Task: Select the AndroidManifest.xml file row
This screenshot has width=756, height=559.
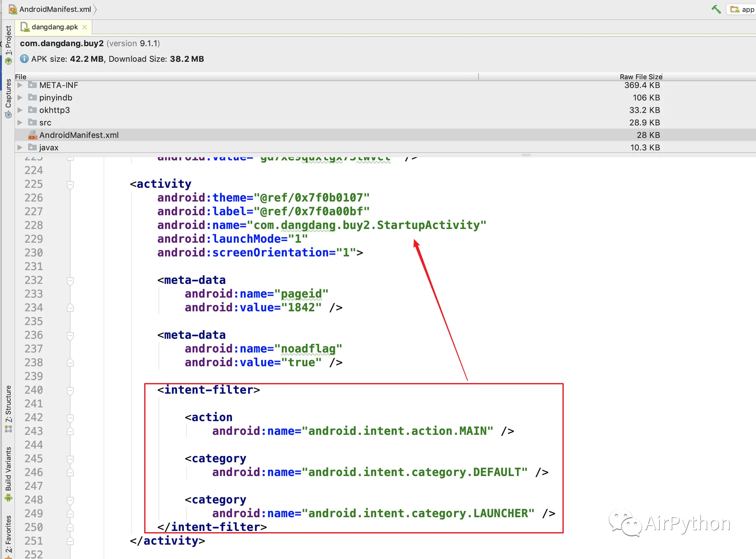Action: coord(79,135)
